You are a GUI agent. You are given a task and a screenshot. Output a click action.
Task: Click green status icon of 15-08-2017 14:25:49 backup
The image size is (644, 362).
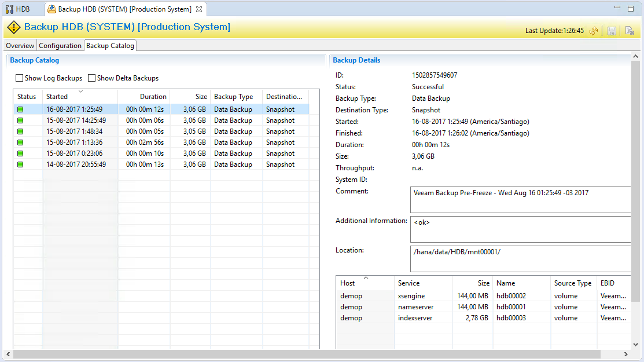pyautogui.click(x=20, y=120)
